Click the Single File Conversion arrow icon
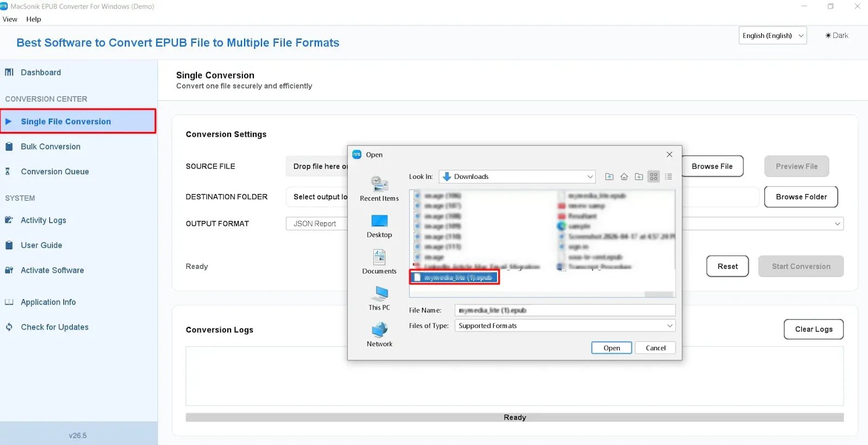Image resolution: width=868 pixels, height=445 pixels. pos(8,121)
